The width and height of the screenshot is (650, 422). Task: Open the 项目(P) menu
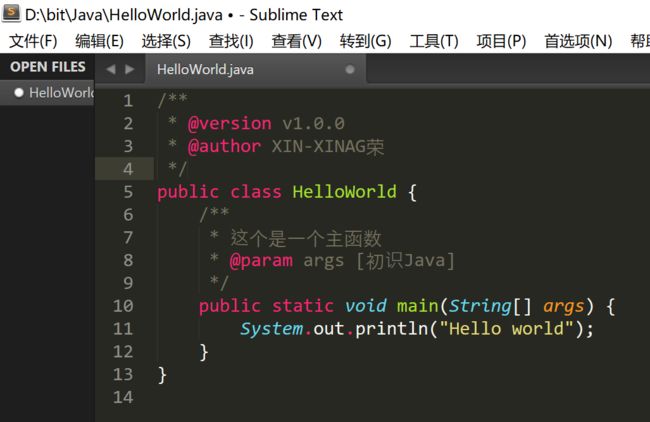[501, 41]
